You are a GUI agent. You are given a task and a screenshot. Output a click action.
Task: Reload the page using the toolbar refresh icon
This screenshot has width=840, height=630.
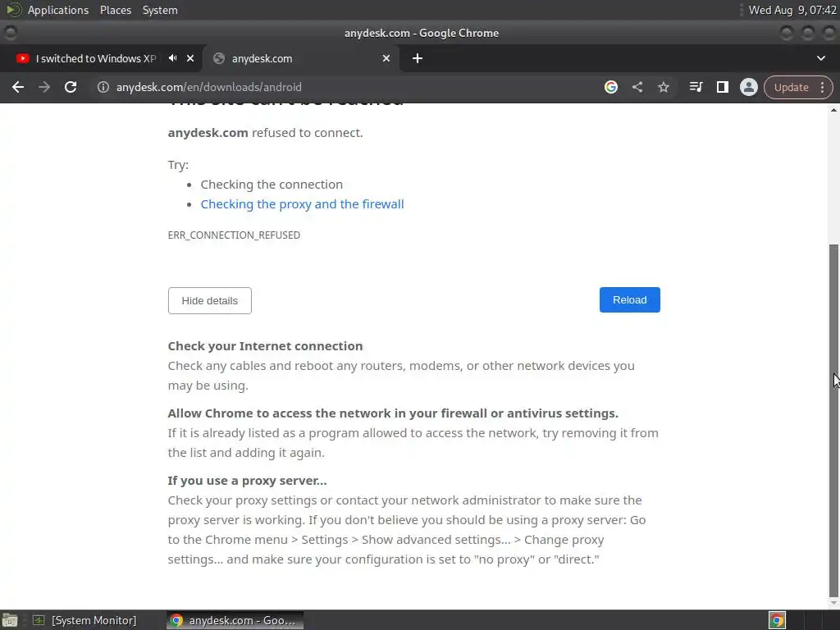click(71, 87)
